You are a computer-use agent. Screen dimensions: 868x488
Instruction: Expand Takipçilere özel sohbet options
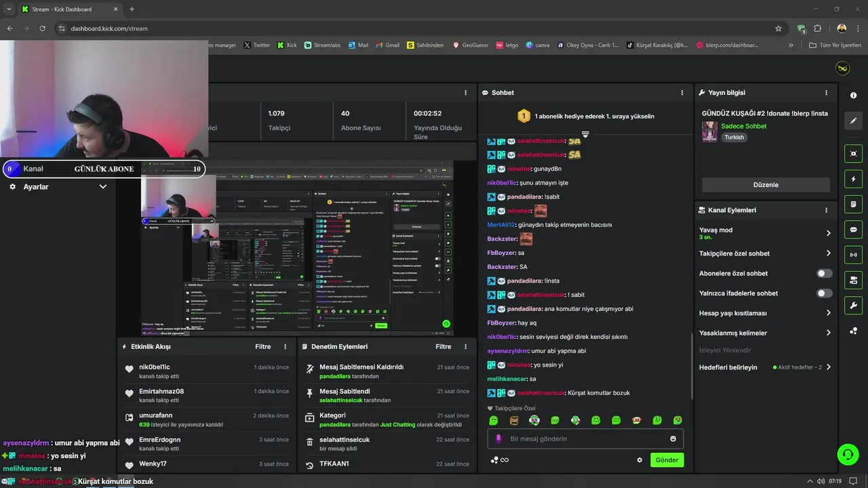(828, 253)
